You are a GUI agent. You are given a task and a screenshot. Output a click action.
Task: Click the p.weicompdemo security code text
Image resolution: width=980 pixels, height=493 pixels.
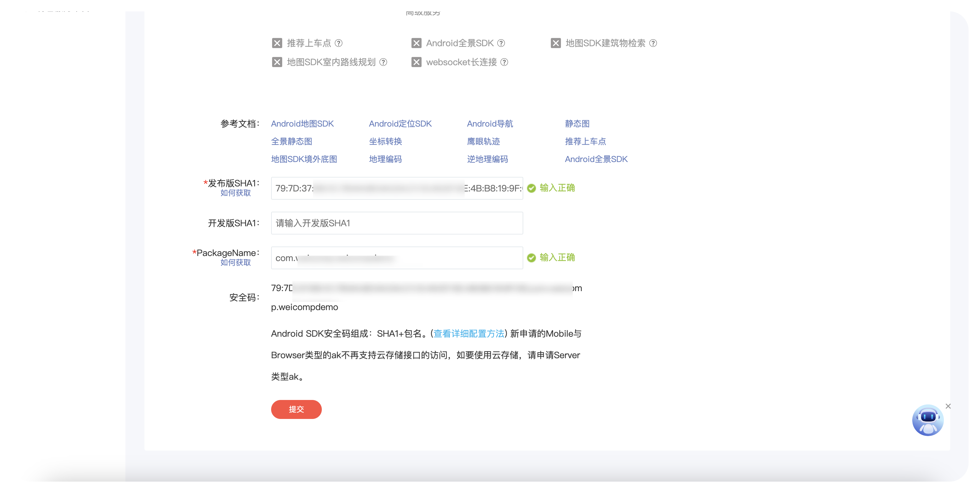pos(304,307)
